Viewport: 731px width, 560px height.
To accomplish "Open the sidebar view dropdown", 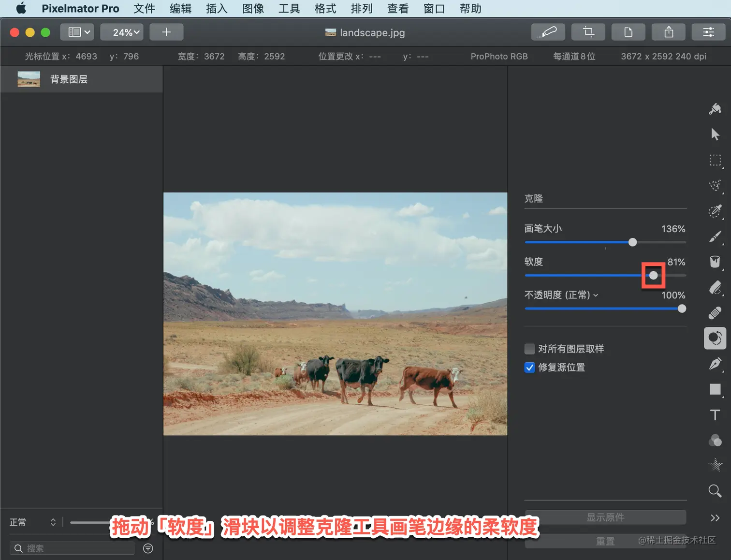I will coord(77,32).
